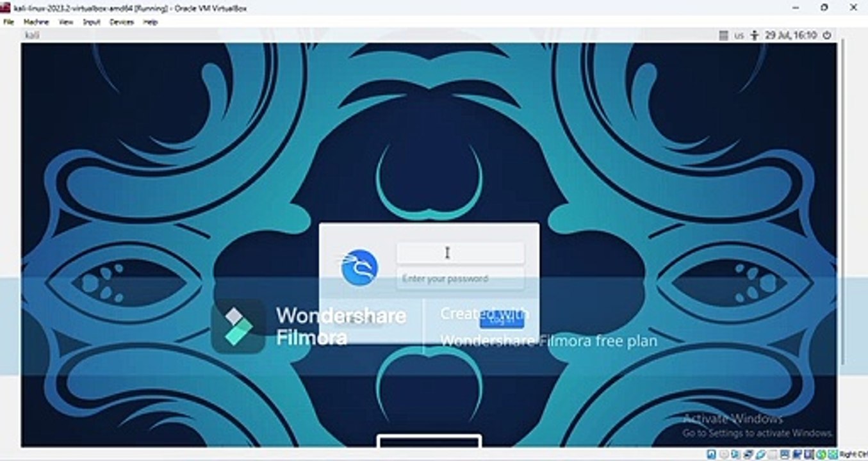Open the Machine menu

point(36,22)
